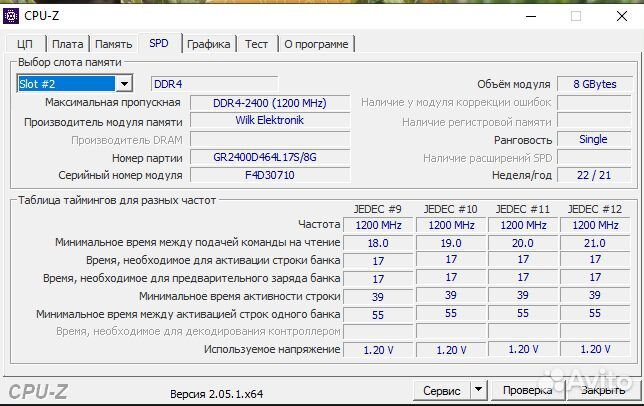644x406 pixels.
Task: Minimize the CPU-Z window
Action: click(x=531, y=16)
